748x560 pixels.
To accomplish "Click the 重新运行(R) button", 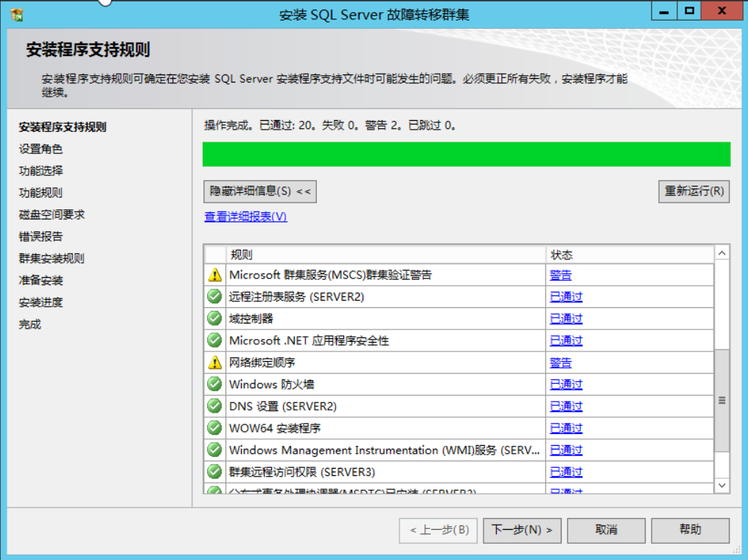I will click(x=694, y=192).
